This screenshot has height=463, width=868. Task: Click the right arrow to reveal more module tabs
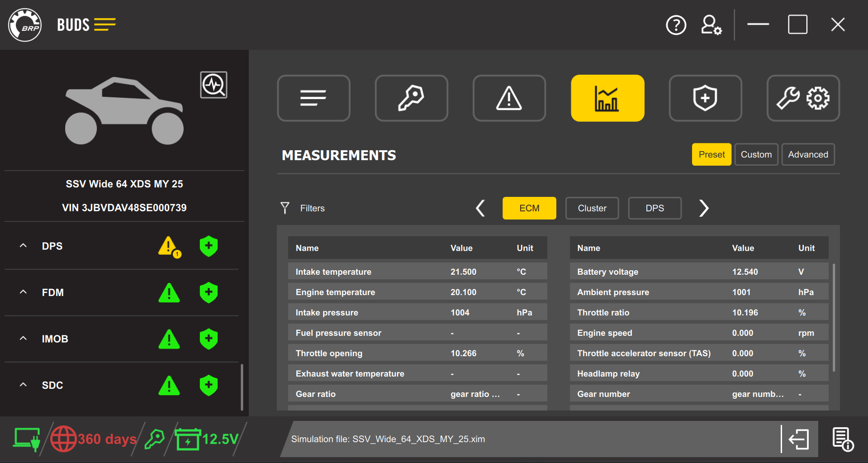coord(703,208)
